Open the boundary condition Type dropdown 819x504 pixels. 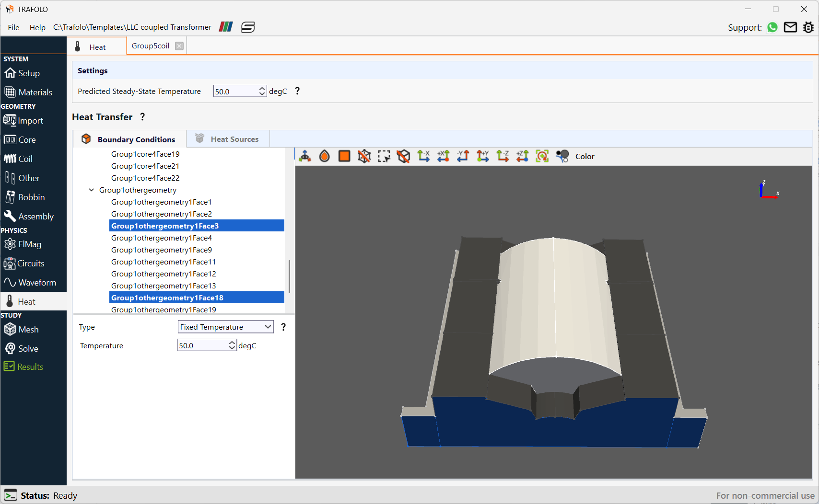tap(225, 327)
